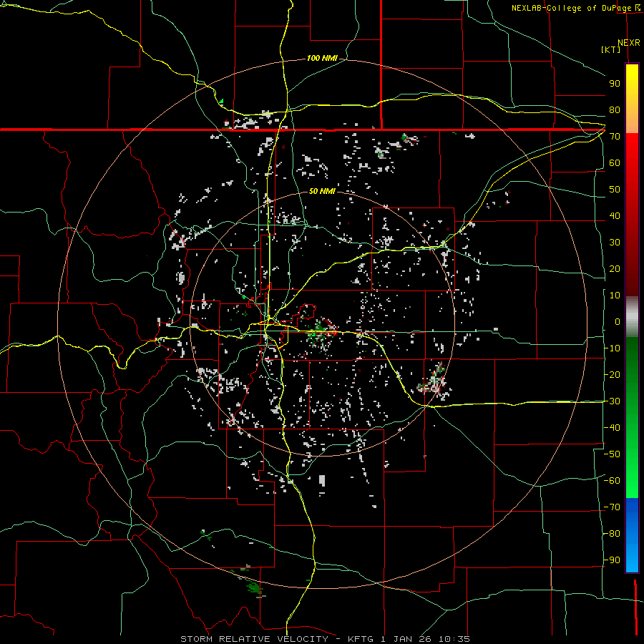Click the -80 knot scale label
Screen dimensions: 644x644
612,534
